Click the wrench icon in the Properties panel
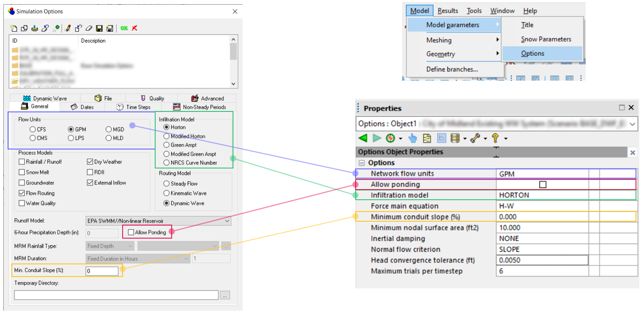The height and width of the screenshot is (315, 644). (x=475, y=138)
